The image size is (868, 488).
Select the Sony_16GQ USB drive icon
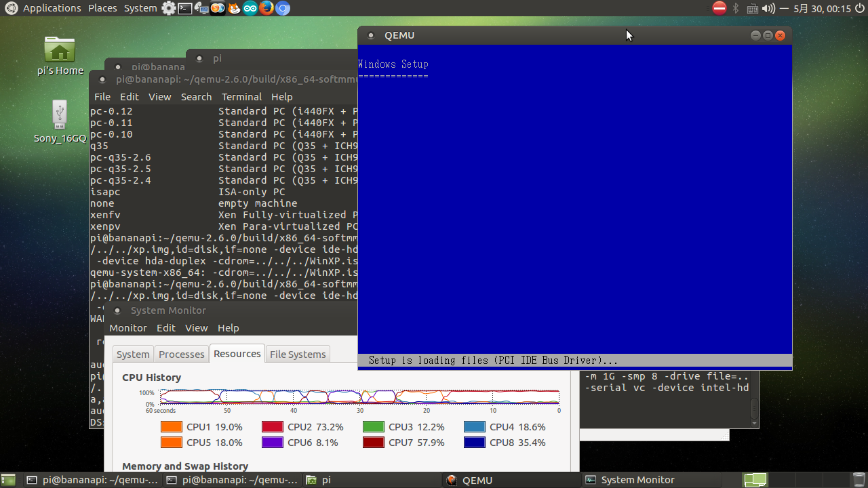click(60, 122)
